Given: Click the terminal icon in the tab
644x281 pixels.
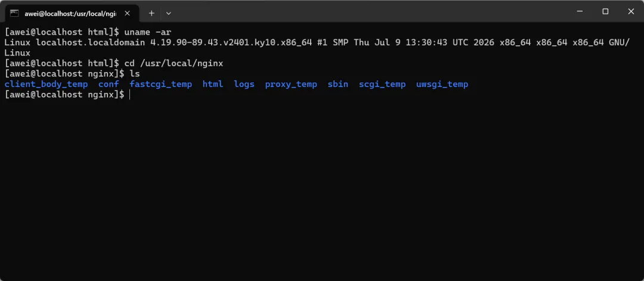Looking at the screenshot, I should 14,13.
